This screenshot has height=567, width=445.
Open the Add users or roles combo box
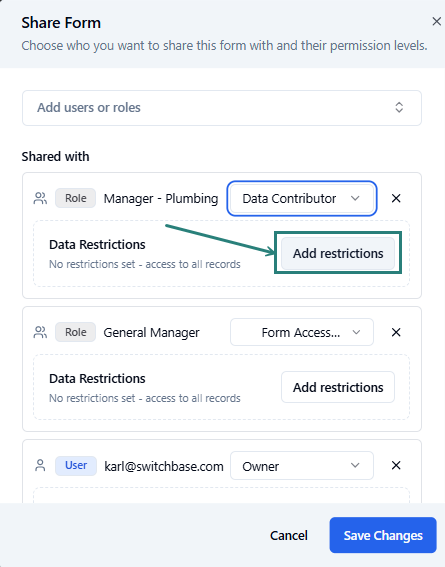point(222,108)
